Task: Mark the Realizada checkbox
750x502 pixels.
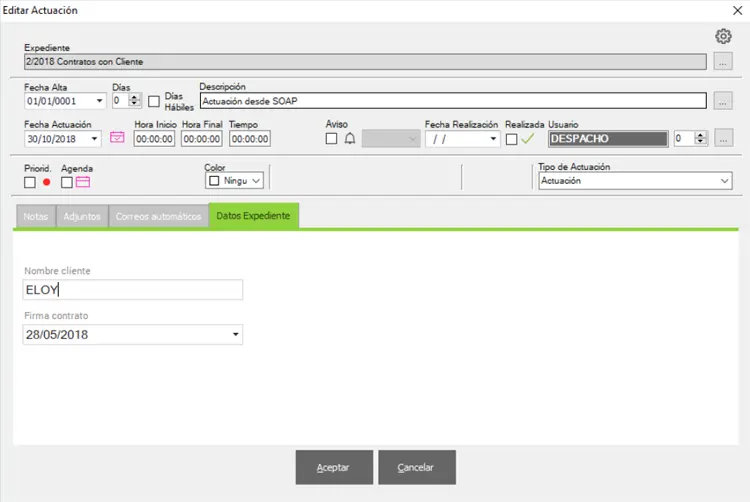Action: (x=511, y=139)
